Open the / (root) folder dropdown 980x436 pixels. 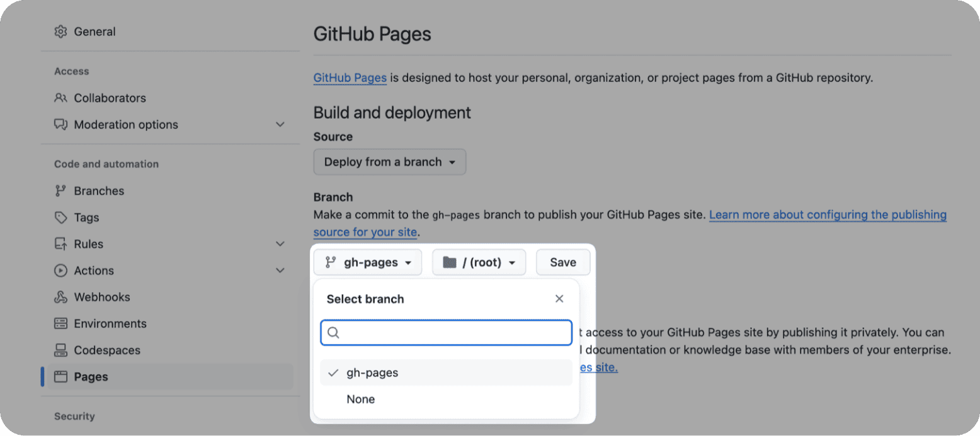478,262
